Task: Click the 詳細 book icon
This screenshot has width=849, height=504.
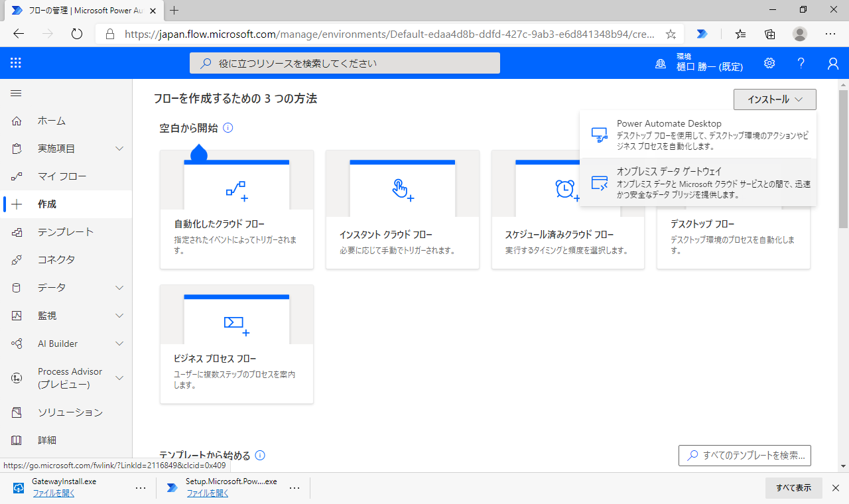Action: (17, 440)
